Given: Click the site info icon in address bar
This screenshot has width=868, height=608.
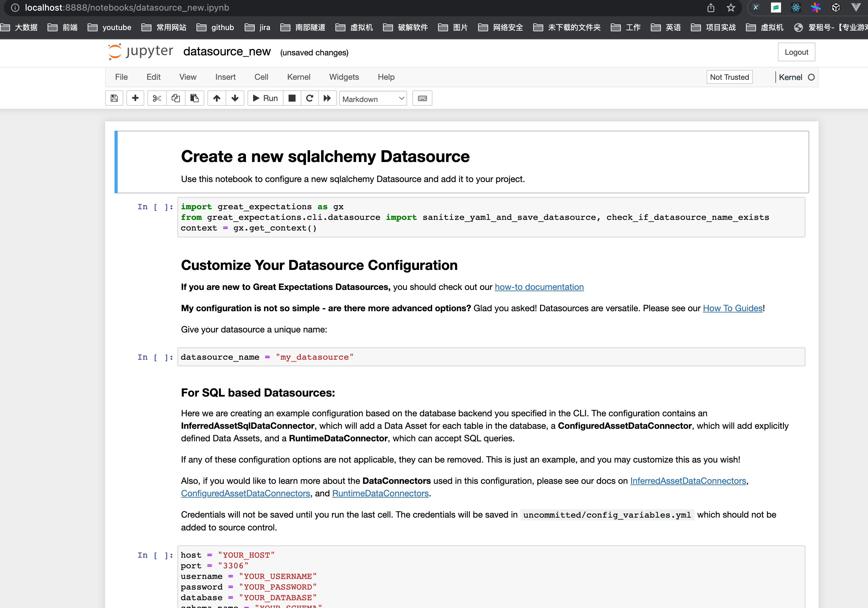Looking at the screenshot, I should (x=15, y=8).
